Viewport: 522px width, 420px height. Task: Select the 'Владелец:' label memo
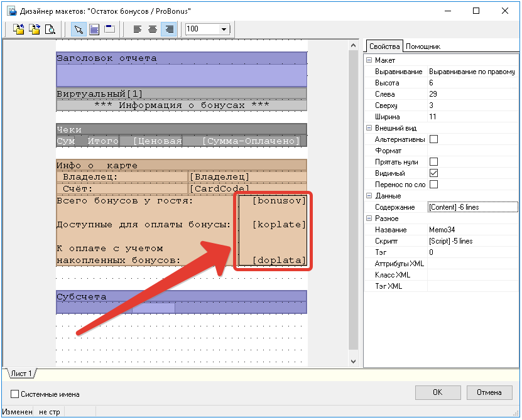pos(122,177)
